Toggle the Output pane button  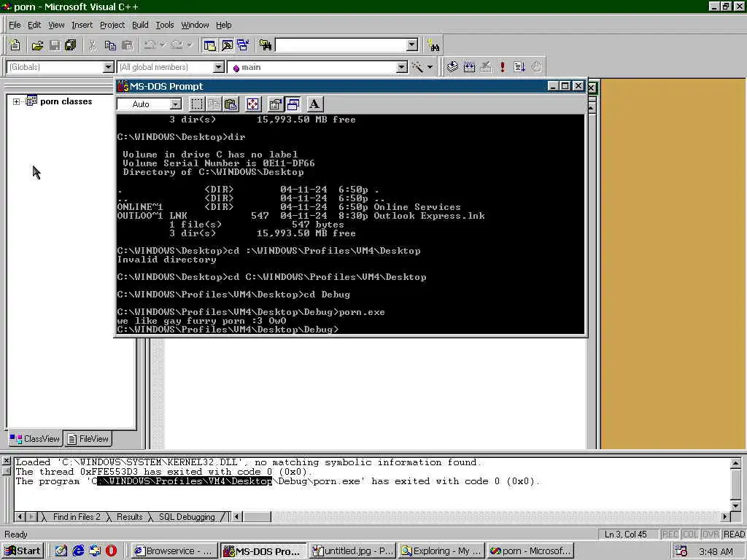tap(227, 45)
